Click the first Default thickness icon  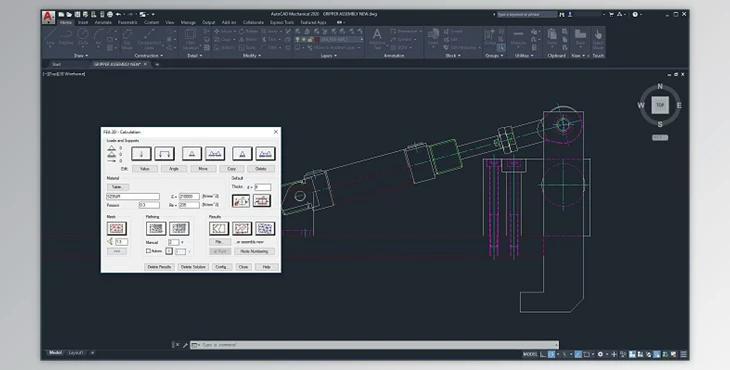coord(241,201)
